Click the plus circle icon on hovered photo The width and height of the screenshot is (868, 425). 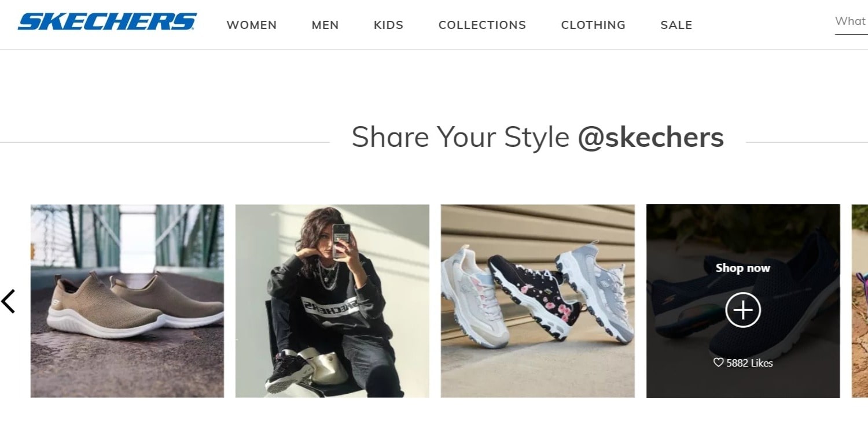pyautogui.click(x=743, y=310)
